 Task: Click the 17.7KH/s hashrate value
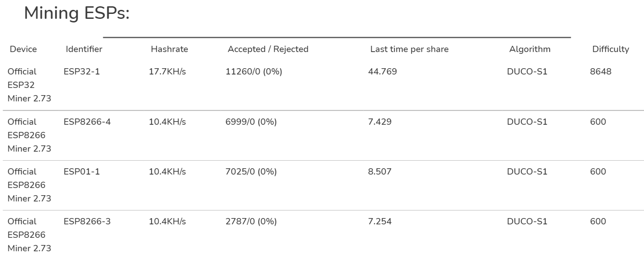(x=167, y=71)
